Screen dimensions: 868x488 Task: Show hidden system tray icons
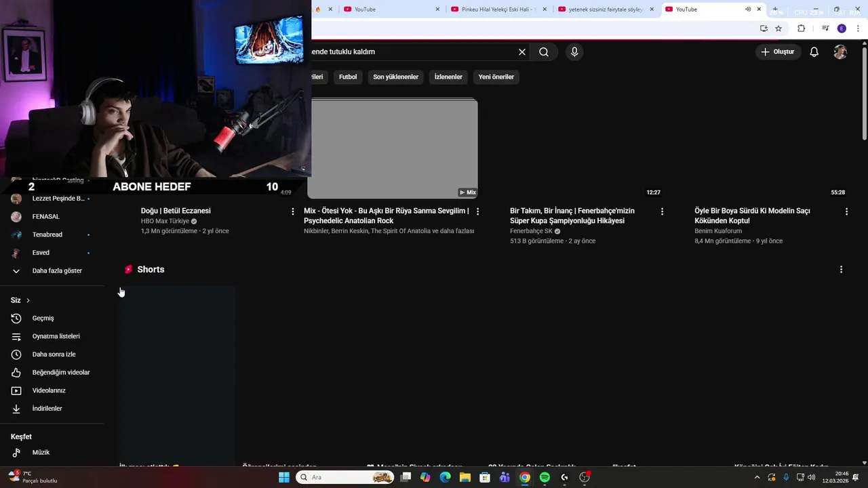(x=757, y=477)
